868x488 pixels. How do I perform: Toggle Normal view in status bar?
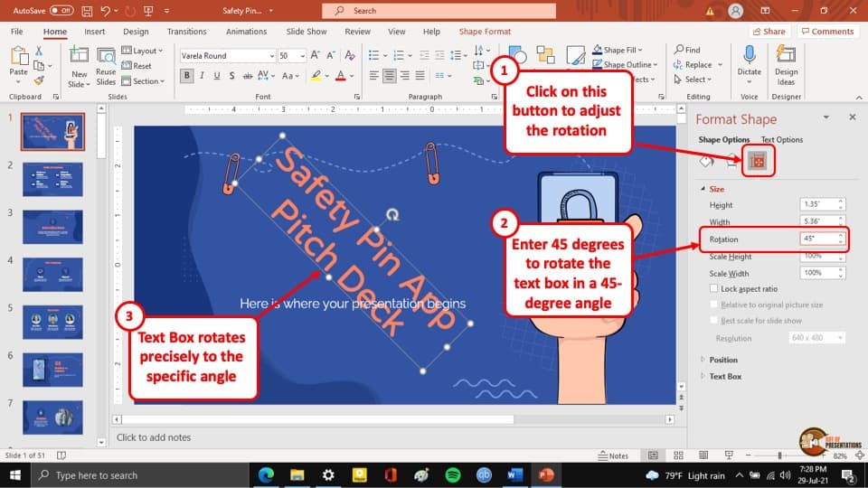tap(653, 455)
